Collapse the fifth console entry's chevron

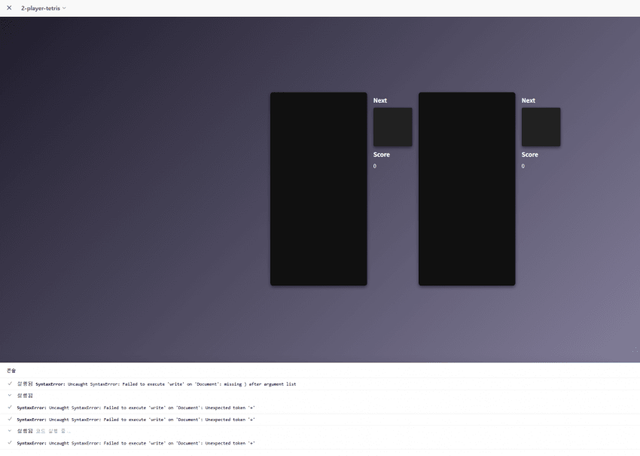pos(9,431)
